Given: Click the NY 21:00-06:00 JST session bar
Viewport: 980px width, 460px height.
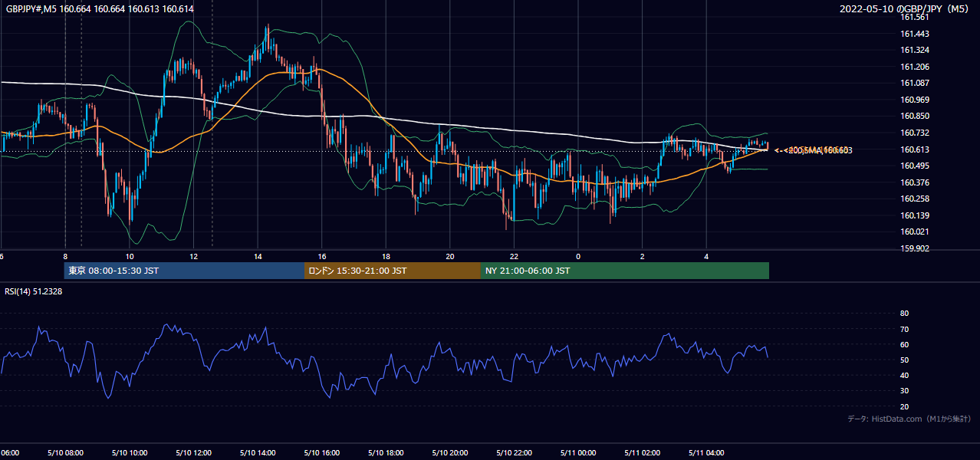Looking at the screenshot, I should pyautogui.click(x=625, y=271).
